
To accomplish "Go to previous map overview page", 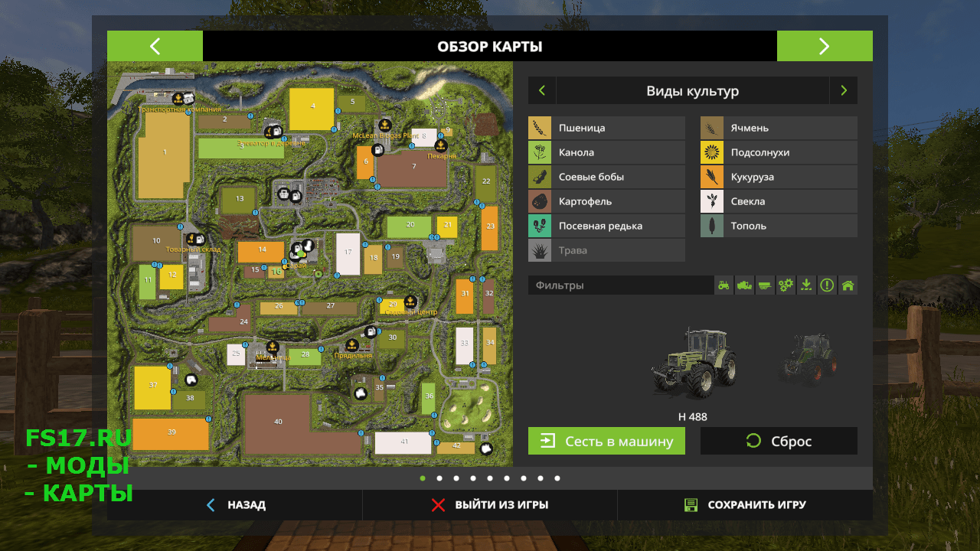I will (155, 46).
